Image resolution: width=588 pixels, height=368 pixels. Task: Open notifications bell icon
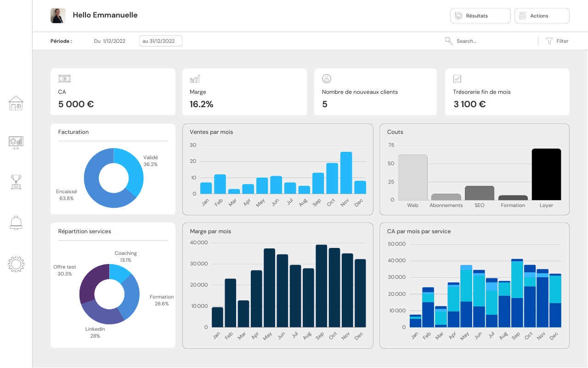point(16,223)
